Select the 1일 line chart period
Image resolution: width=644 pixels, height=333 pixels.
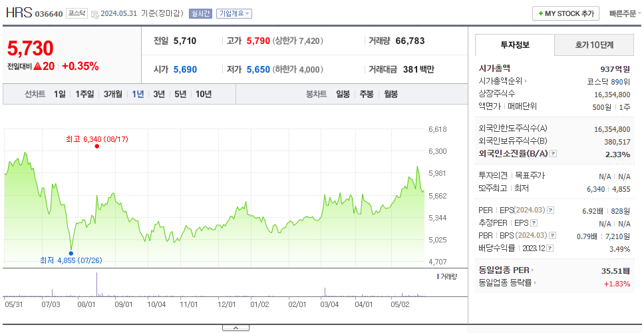60,94
